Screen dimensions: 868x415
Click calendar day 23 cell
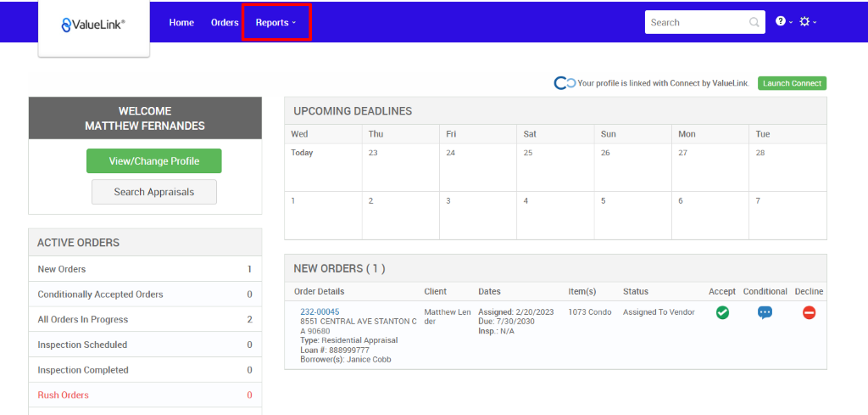(x=401, y=167)
